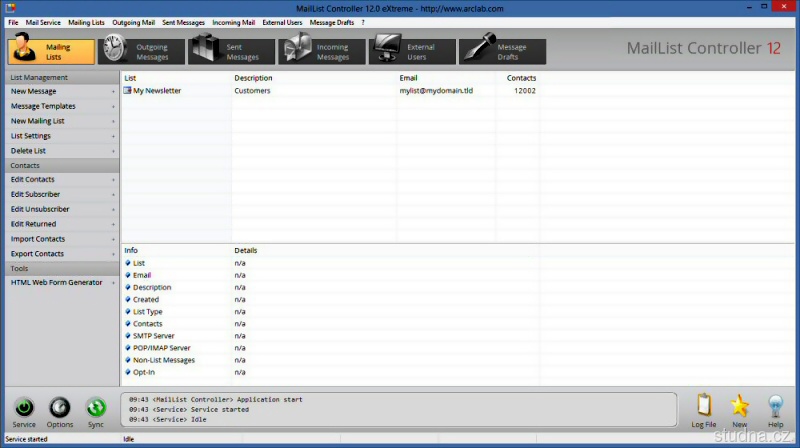800x448 pixels.
Task: Expand New Message sidebar entry
Action: [60, 91]
